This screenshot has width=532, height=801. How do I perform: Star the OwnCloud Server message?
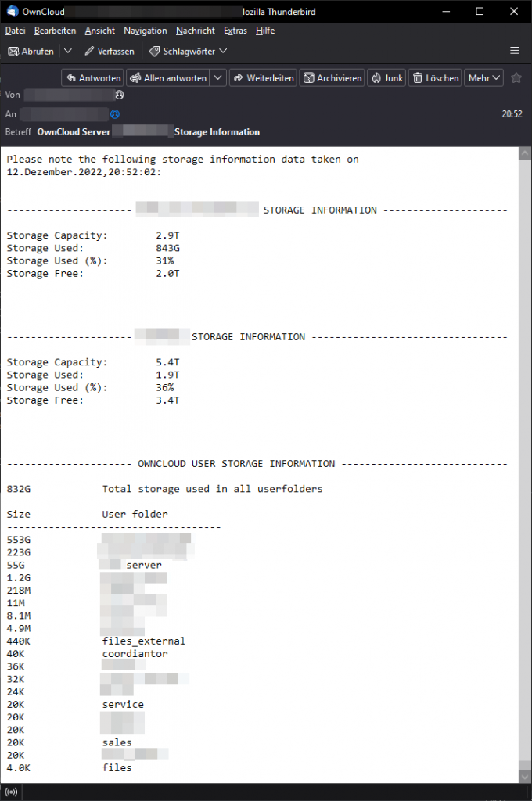(x=516, y=77)
